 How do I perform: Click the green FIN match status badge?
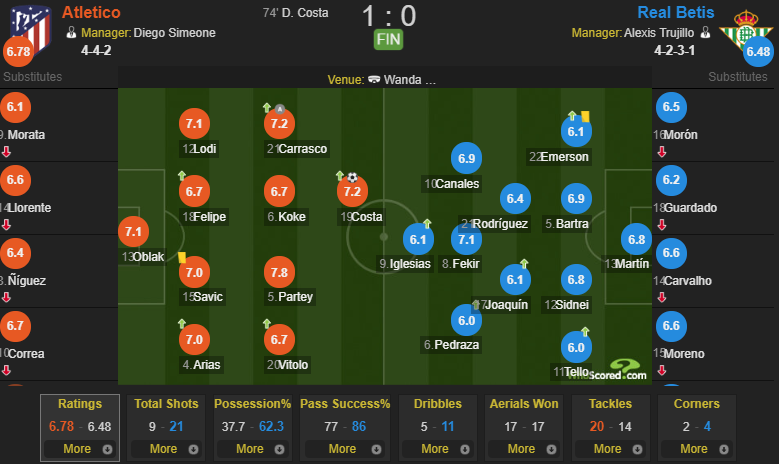point(389,39)
